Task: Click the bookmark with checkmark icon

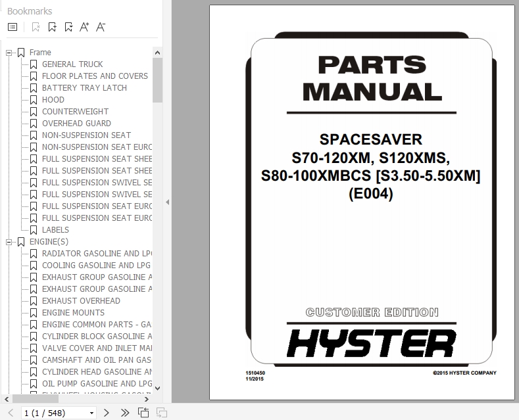Action: tap(68, 27)
